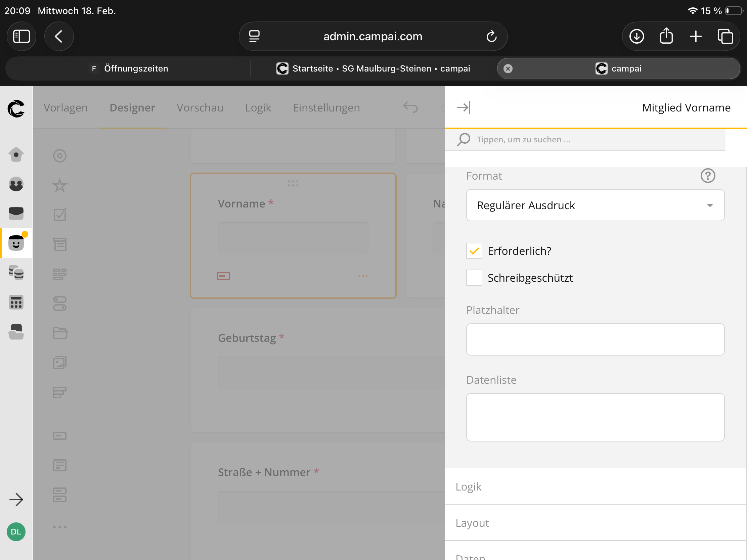
Task: Click the collapse panel arrow icon
Action: pos(463,108)
